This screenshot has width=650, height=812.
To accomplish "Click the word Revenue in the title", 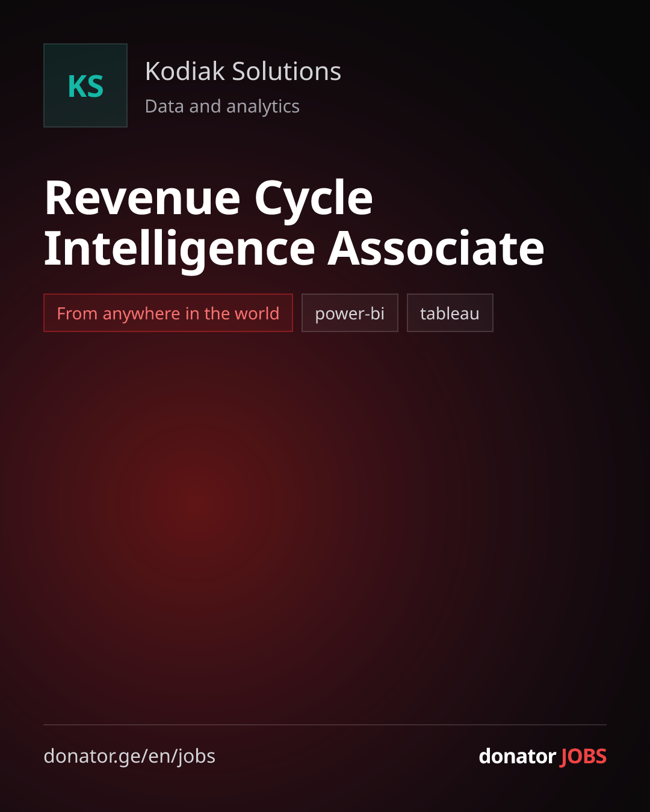I will [x=143, y=198].
